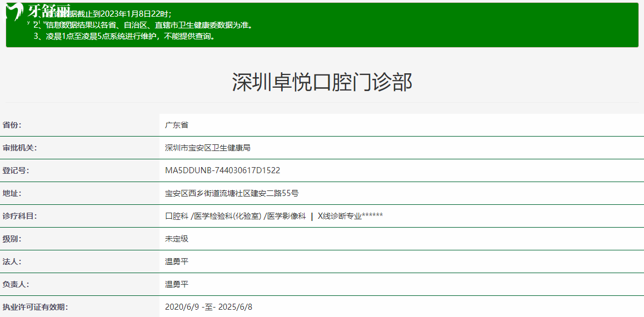
Task: Select validity dates 2020/6/9 -至- 2025/6/8
Action: tap(208, 307)
